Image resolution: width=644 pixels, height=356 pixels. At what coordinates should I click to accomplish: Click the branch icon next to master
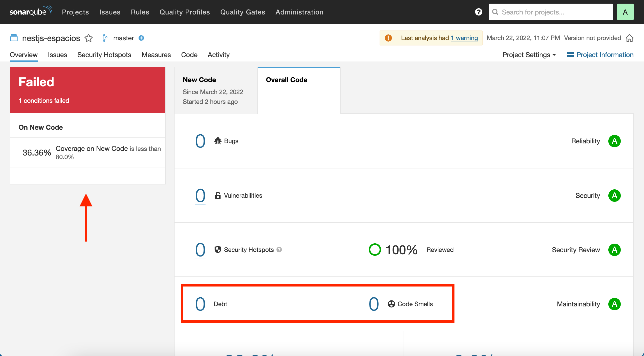click(x=105, y=38)
